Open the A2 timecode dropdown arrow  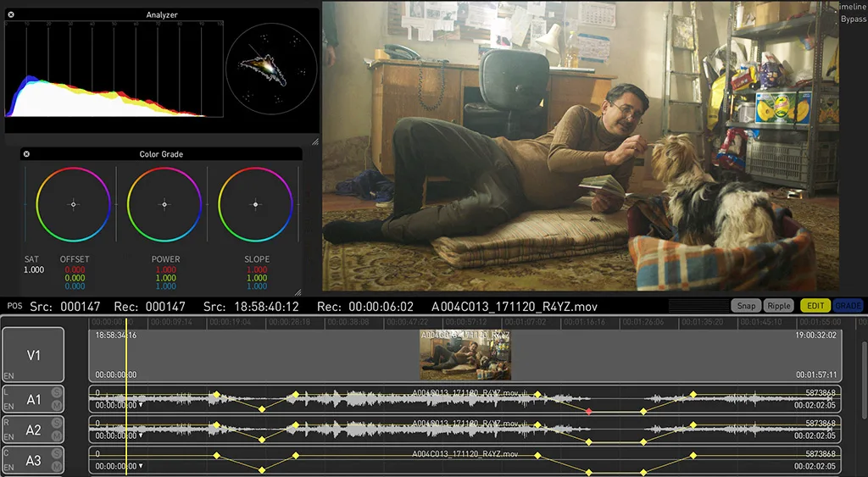point(141,435)
